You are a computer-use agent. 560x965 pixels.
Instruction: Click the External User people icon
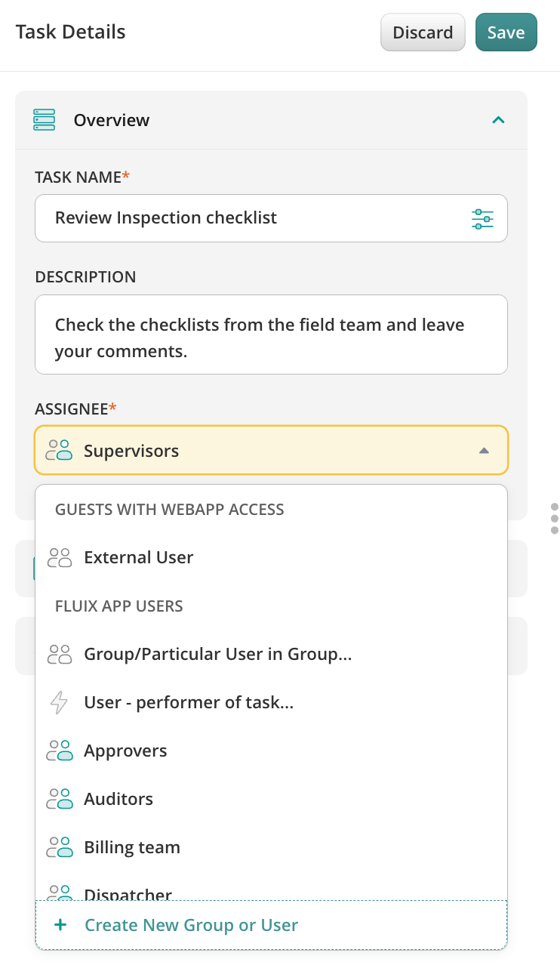59,558
